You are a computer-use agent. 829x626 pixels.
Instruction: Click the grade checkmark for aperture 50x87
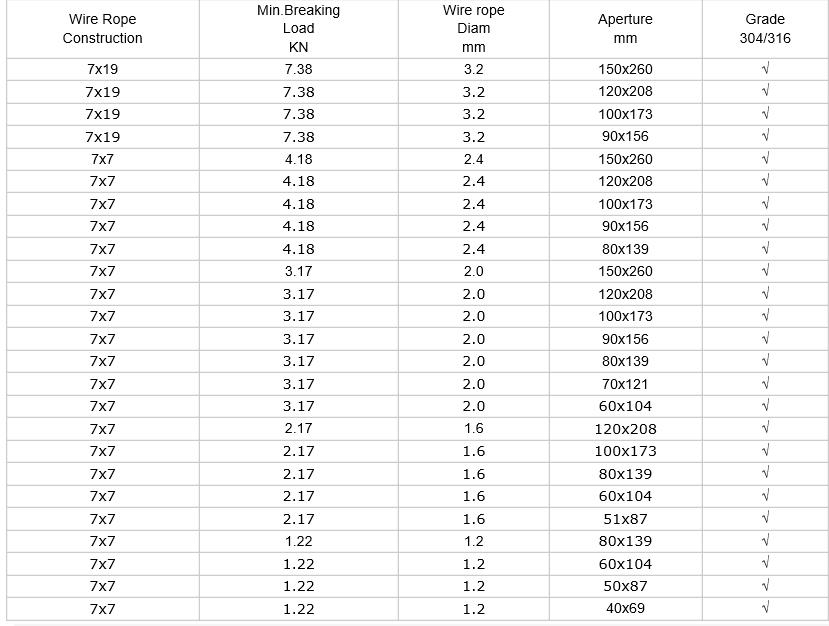point(765,586)
